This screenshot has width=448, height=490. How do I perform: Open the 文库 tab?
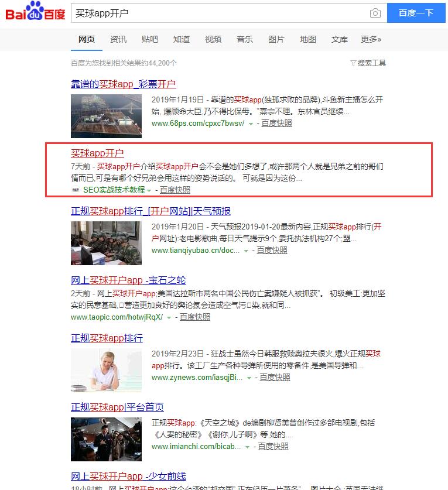[x=340, y=39]
